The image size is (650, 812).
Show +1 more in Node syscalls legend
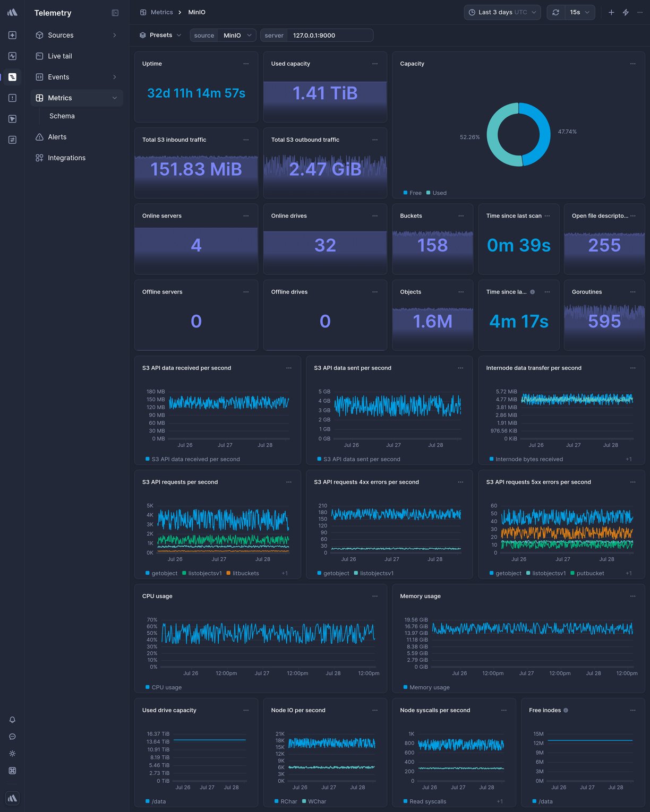pyautogui.click(x=500, y=801)
